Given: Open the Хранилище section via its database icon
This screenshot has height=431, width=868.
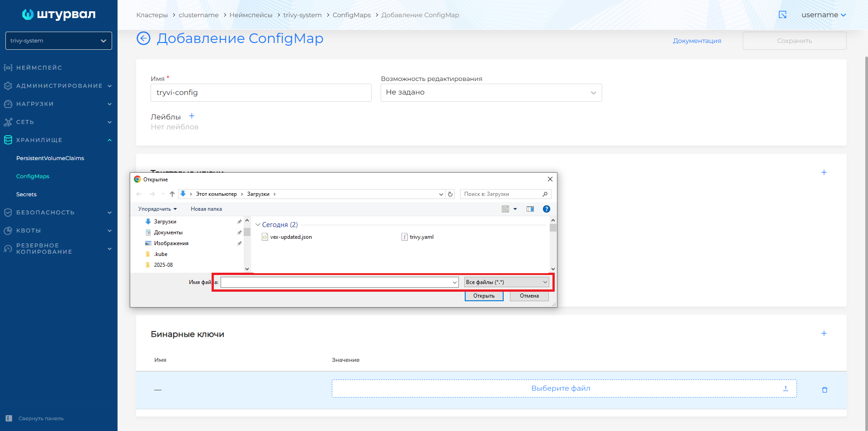Looking at the screenshot, I should [x=8, y=140].
